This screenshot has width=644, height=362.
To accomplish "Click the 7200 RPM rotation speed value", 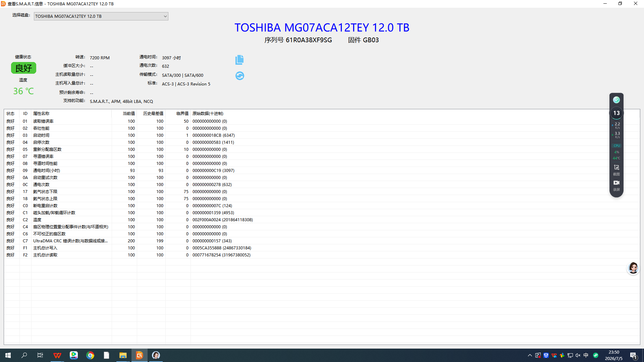I will click(100, 58).
